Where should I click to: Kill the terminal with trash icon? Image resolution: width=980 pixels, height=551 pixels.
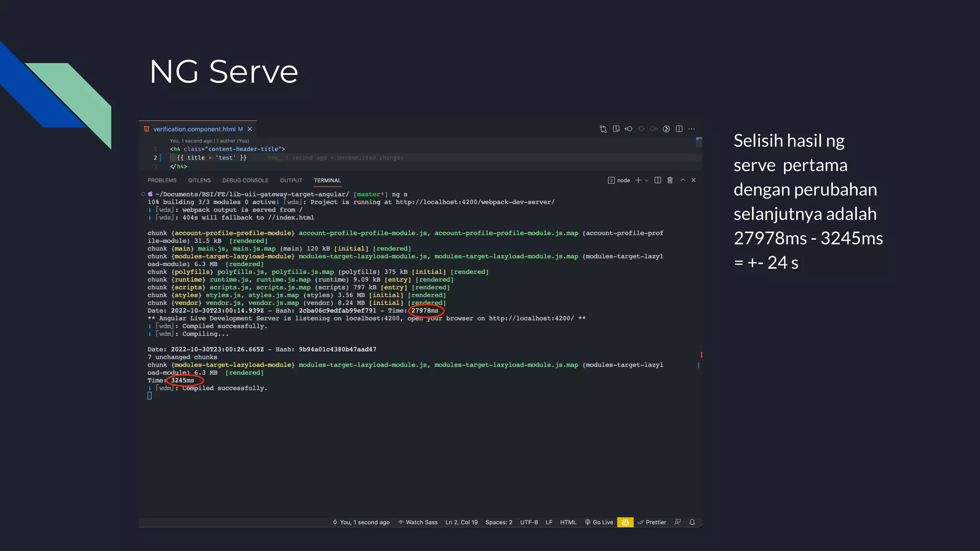click(670, 180)
